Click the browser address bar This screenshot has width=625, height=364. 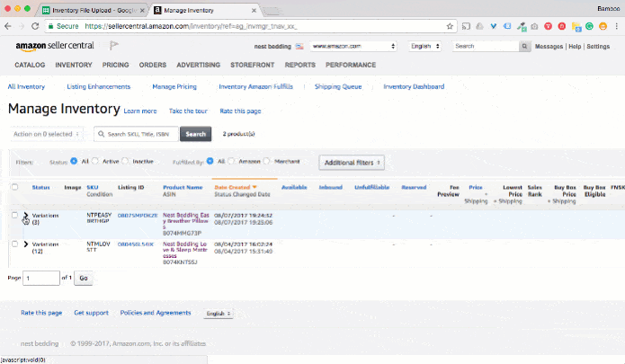point(251,26)
